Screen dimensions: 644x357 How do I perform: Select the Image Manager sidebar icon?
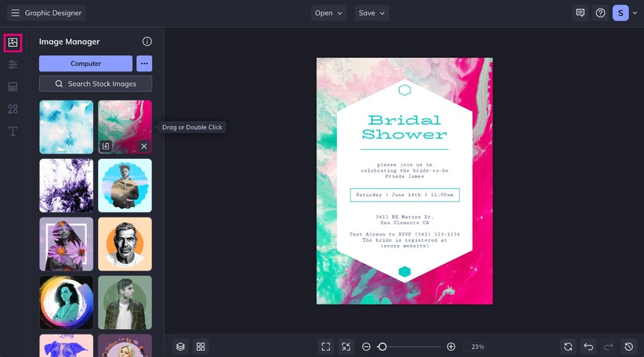13,42
